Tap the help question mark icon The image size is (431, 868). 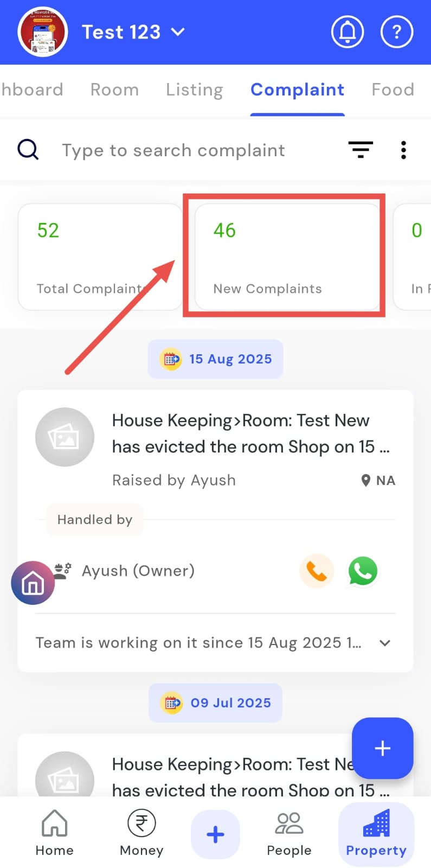click(x=397, y=33)
